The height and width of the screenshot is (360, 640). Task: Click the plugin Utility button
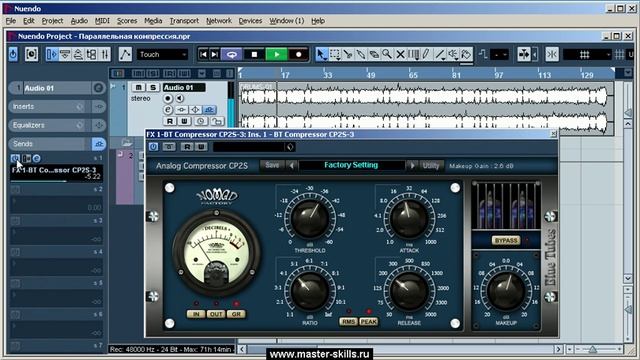click(x=431, y=165)
